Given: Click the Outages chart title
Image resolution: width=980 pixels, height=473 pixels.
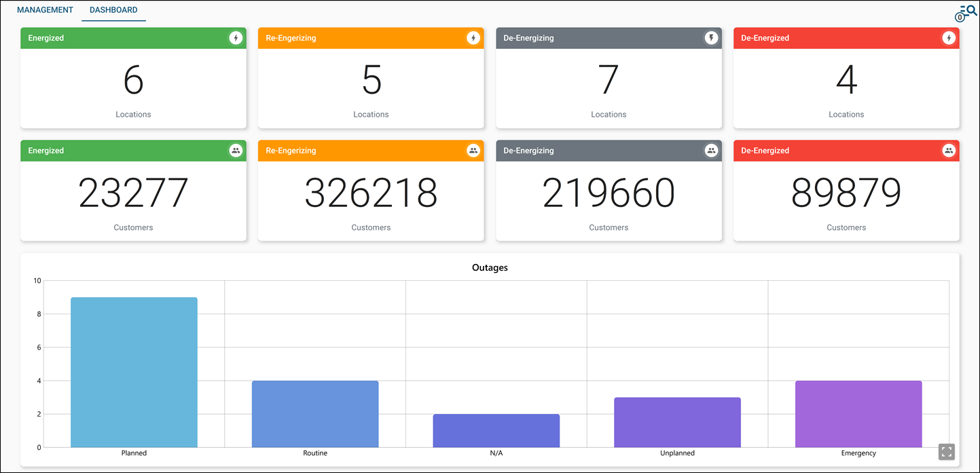Looking at the screenshot, I should click(490, 267).
